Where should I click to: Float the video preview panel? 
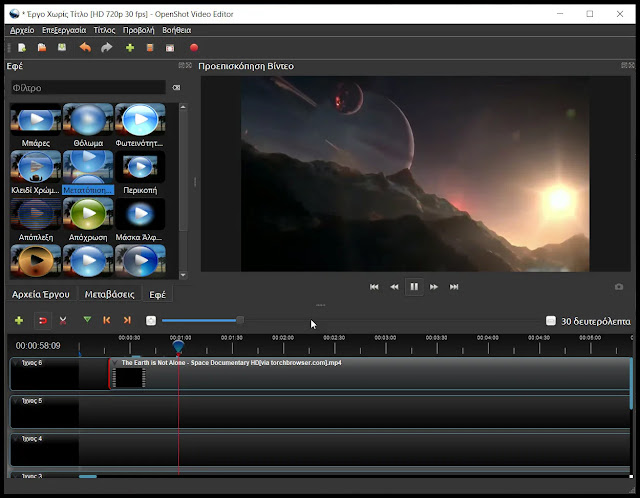coord(624,65)
